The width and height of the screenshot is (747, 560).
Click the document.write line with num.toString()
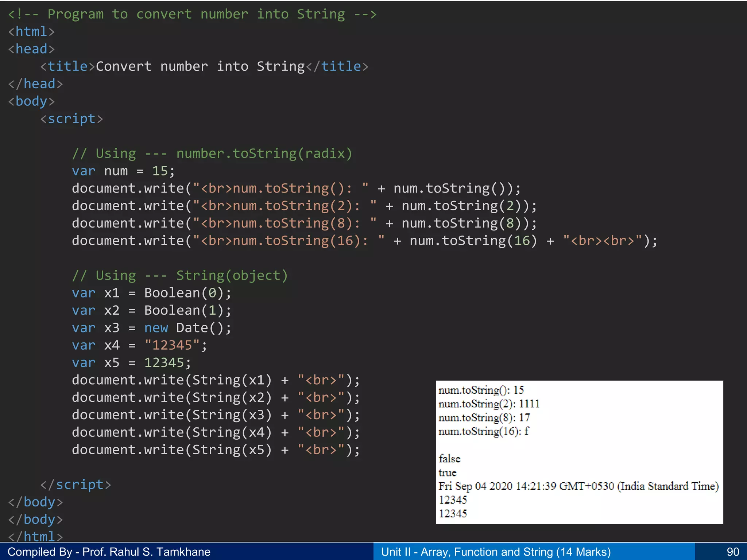pos(297,188)
